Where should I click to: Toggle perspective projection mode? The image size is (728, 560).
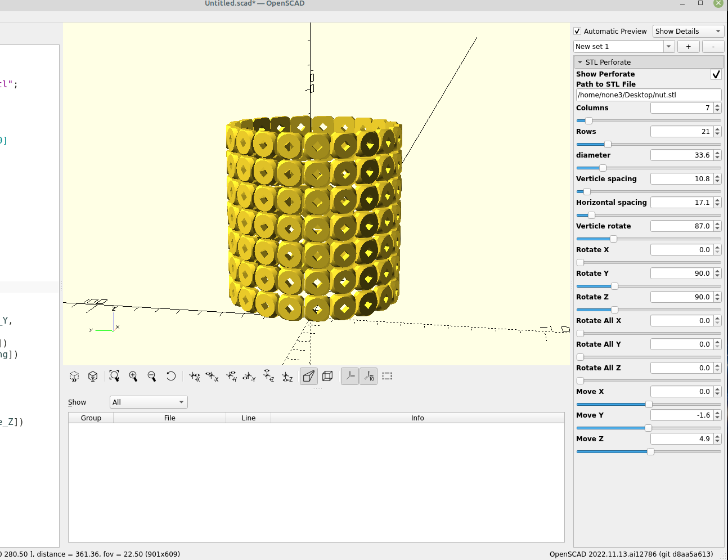point(308,376)
